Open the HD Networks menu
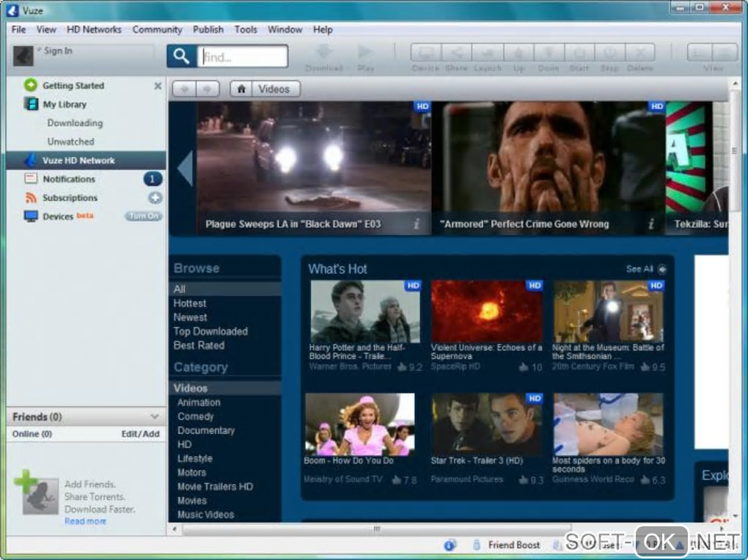The width and height of the screenshot is (748, 560). [x=94, y=29]
